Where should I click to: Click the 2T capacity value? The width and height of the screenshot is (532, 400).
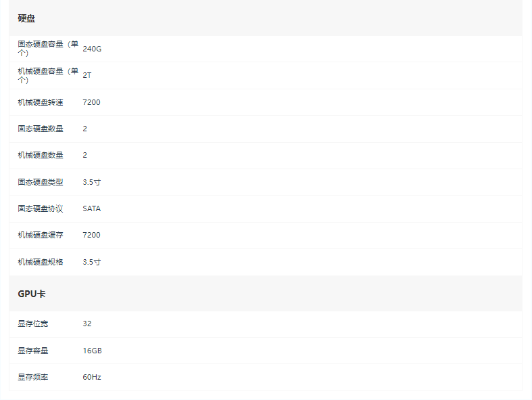coord(87,75)
